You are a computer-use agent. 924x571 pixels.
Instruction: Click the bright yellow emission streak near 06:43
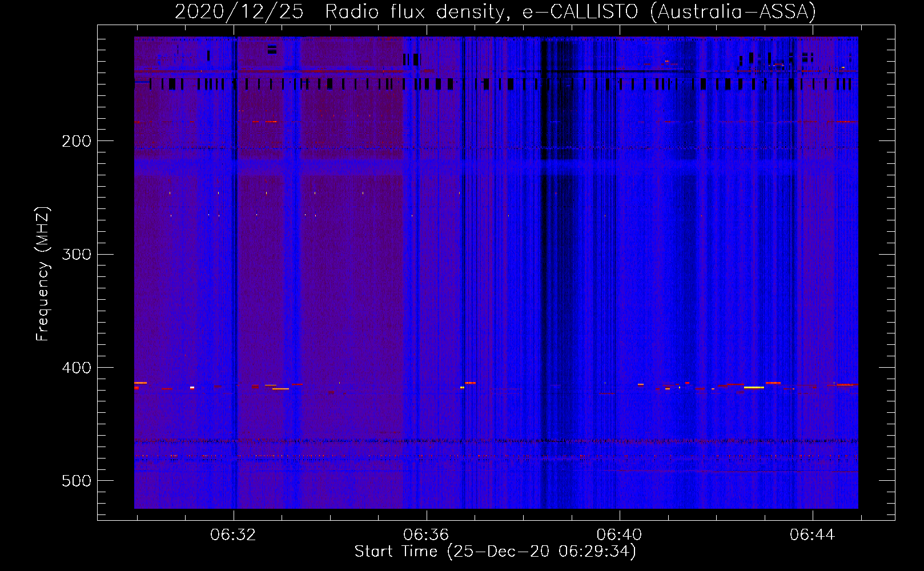tap(754, 387)
